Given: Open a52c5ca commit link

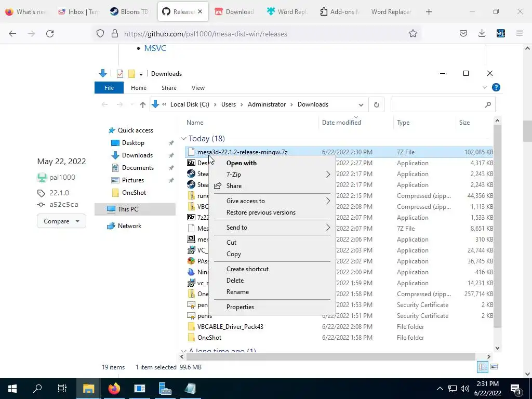Looking at the screenshot, I should 64,204.
